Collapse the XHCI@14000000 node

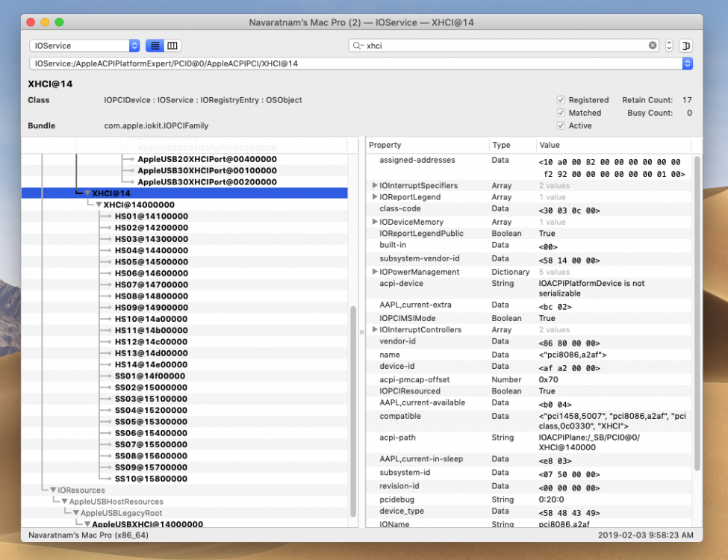point(99,205)
